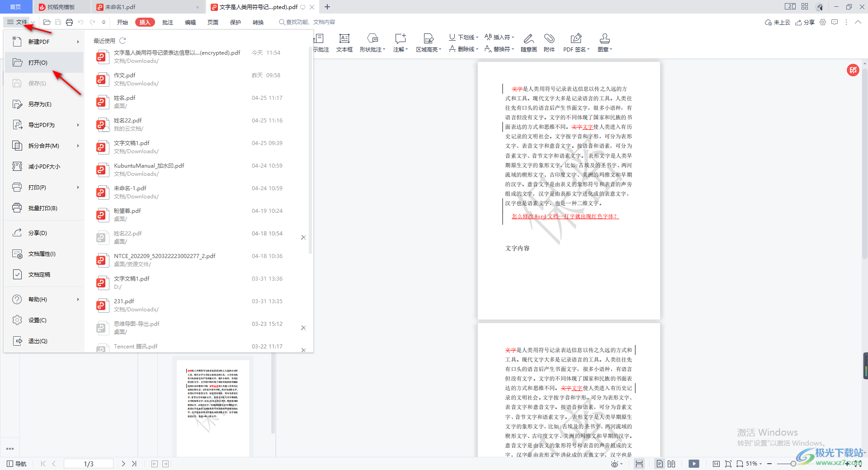
Task: Choose 批量打印(B) menu item
Action: [44, 208]
